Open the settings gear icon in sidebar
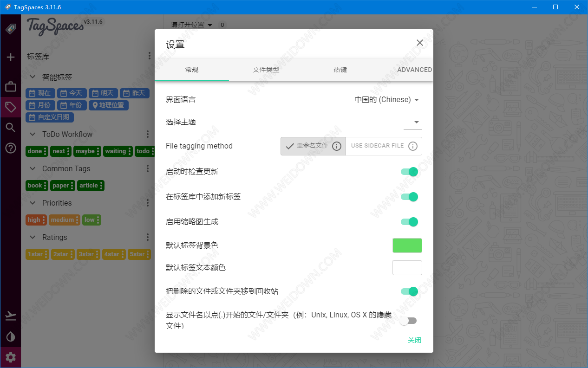 [x=10, y=357]
